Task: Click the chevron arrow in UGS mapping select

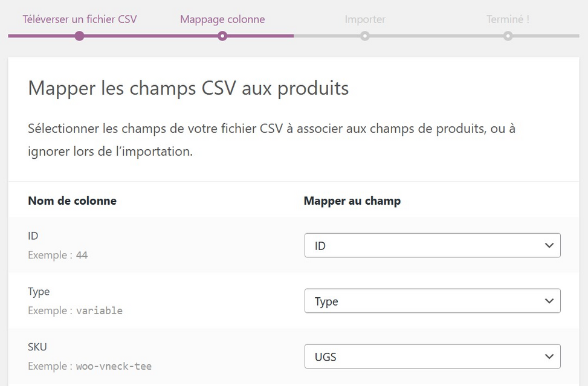Action: (549, 357)
